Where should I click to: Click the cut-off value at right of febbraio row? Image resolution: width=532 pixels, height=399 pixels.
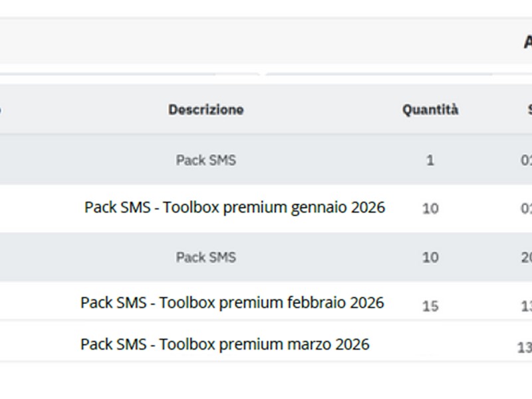pyautogui.click(x=526, y=307)
